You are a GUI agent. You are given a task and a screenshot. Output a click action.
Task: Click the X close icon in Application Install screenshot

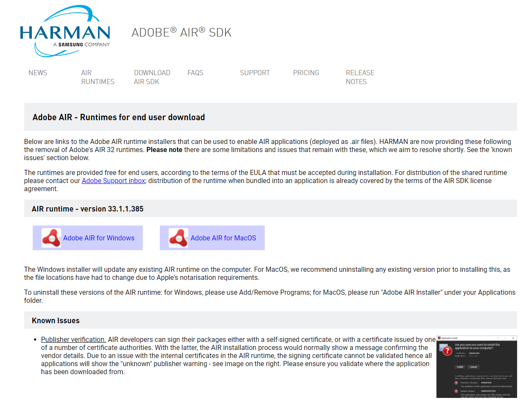513,338
